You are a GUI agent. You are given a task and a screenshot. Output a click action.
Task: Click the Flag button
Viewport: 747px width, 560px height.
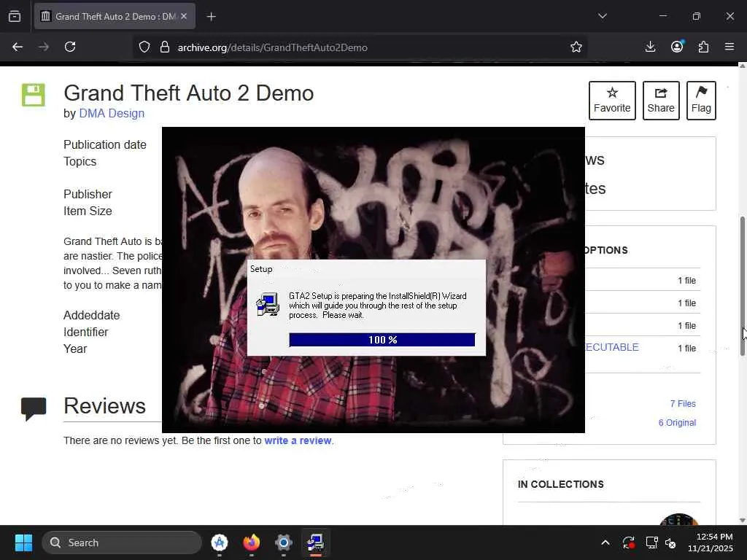[x=701, y=101]
